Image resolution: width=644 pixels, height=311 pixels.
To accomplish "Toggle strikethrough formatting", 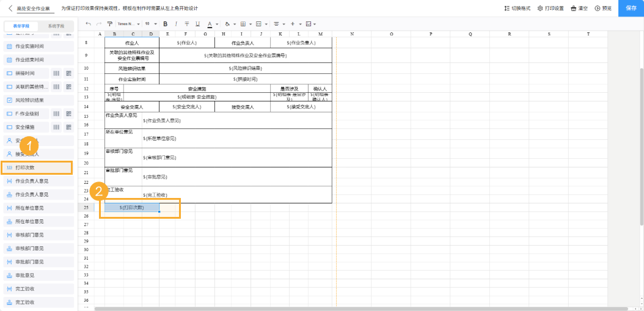I will (x=187, y=24).
